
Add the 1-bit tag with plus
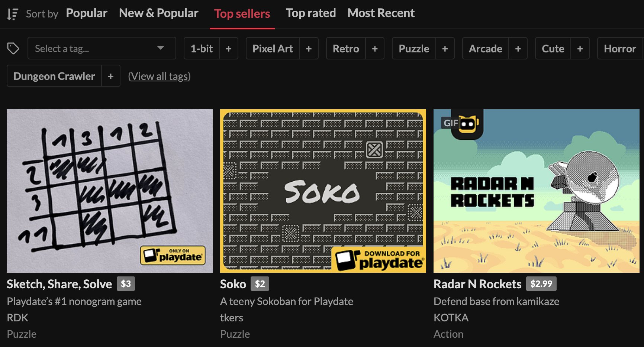(x=229, y=48)
